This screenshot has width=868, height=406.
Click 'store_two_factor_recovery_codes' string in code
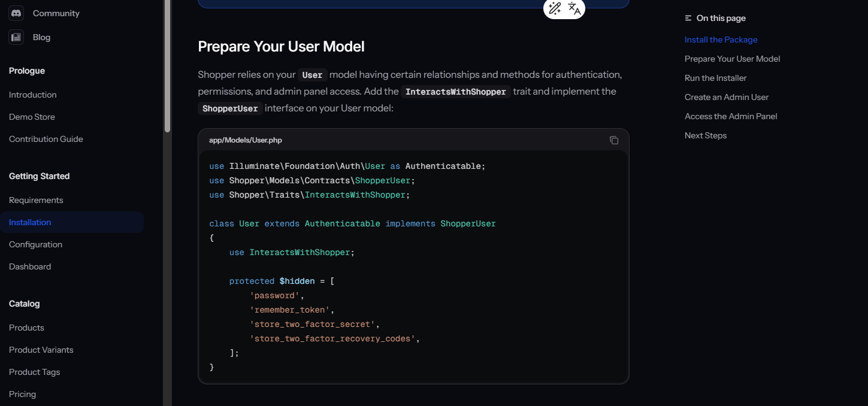point(332,339)
